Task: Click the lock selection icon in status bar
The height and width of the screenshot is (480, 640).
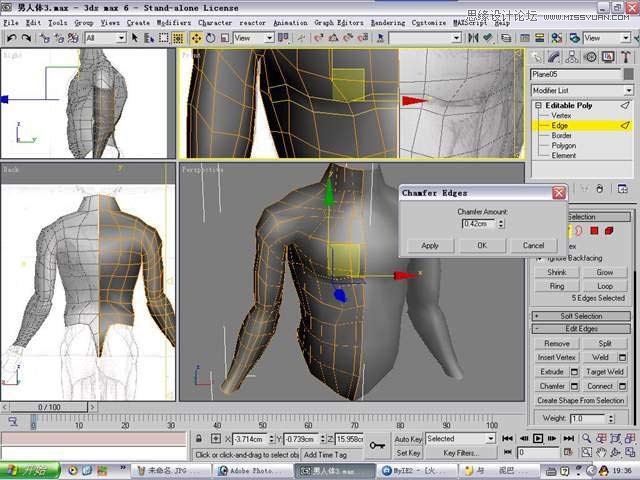Action: click(x=200, y=439)
